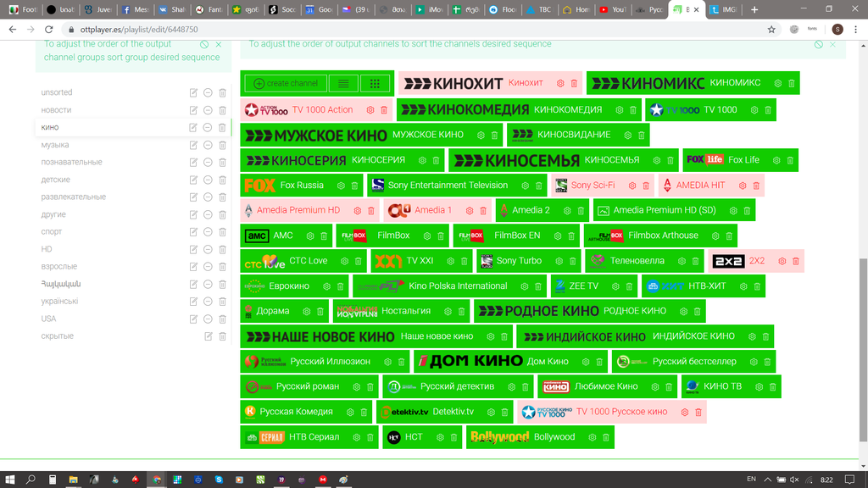Open settings for Sony Sci-Fi channel
This screenshot has height=488, width=868.
tap(632, 186)
